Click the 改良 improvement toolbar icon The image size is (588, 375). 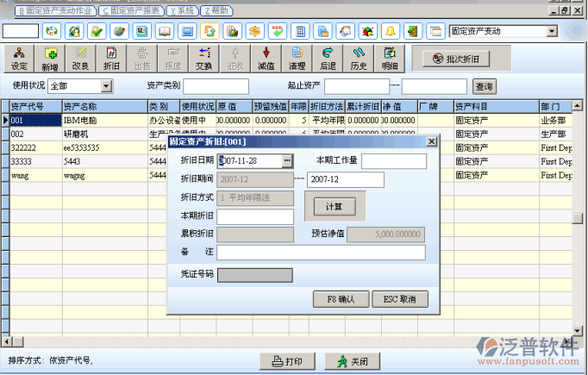(80, 59)
